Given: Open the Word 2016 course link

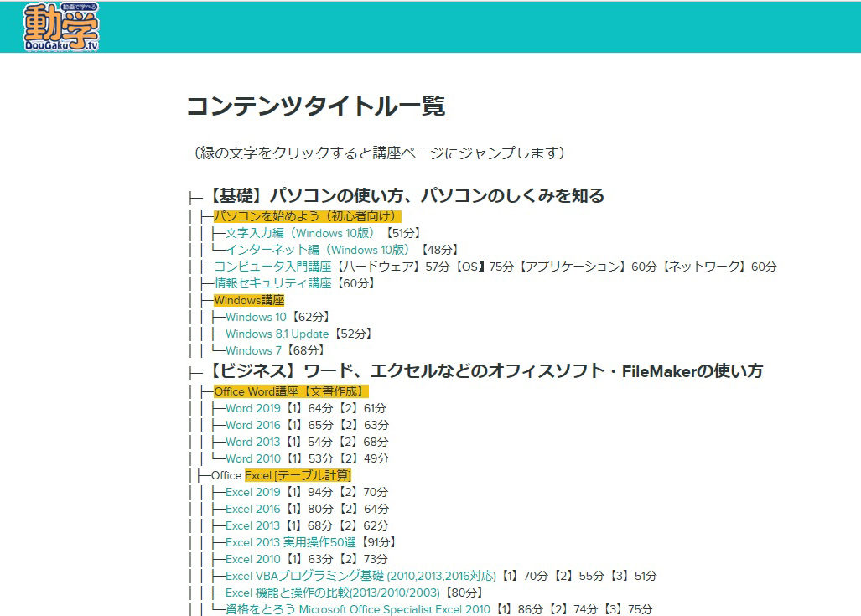Looking at the screenshot, I should pyautogui.click(x=252, y=426).
